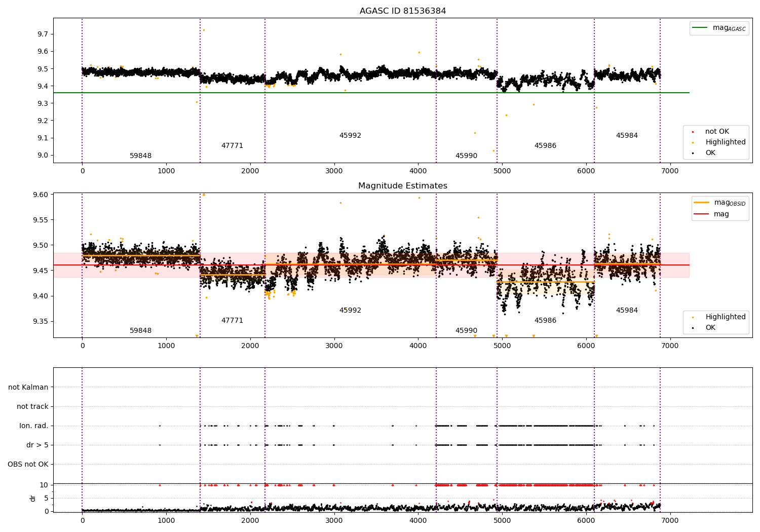This screenshot has height=532, width=760.
Task: Click the 9.1 y-axis tick label
Action: pyautogui.click(x=43, y=138)
